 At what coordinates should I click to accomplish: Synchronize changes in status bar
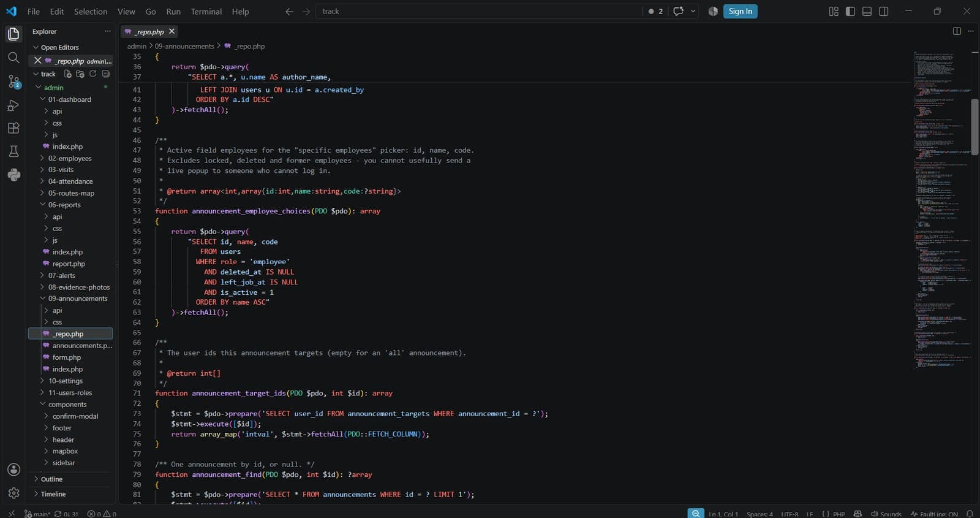(67, 514)
